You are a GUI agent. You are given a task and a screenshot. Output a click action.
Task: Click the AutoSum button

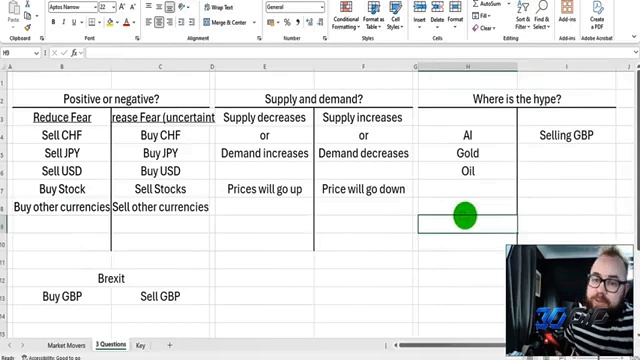487,4
